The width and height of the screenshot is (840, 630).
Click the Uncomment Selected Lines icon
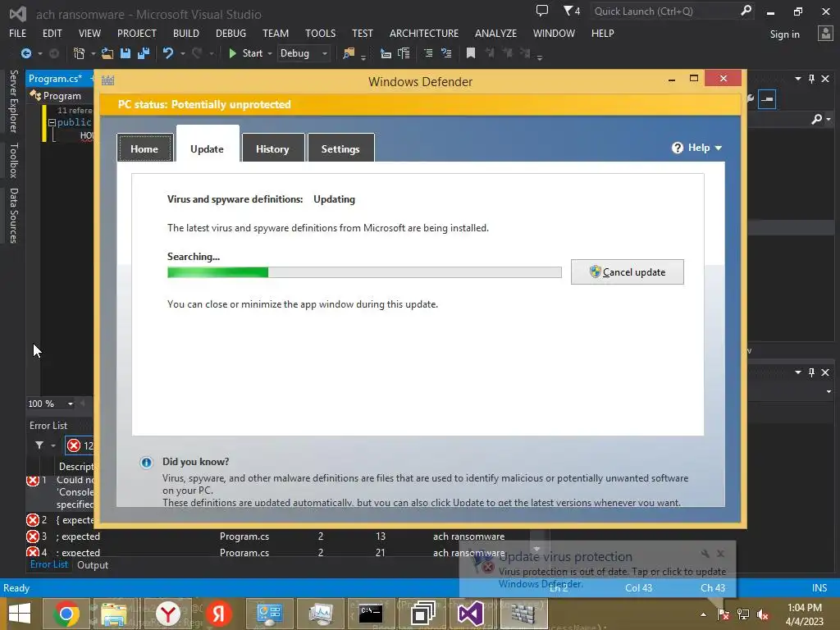pos(445,53)
